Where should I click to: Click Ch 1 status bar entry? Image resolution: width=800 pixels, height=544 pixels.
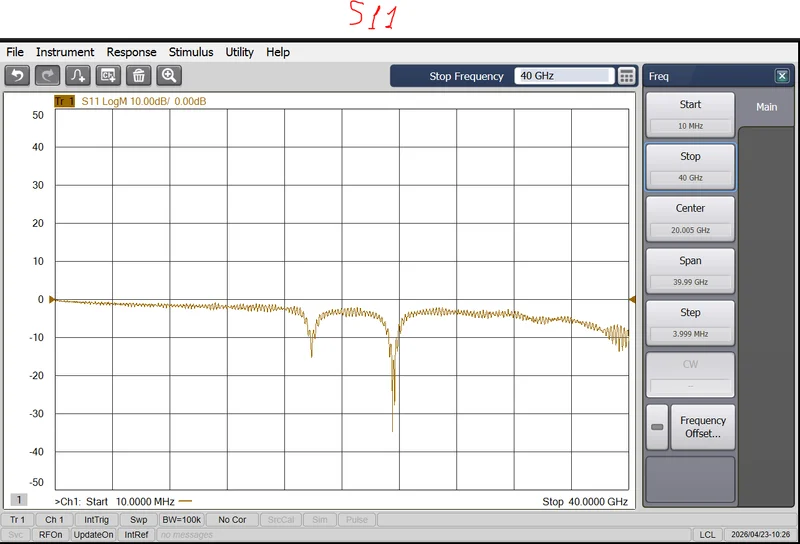[55, 520]
